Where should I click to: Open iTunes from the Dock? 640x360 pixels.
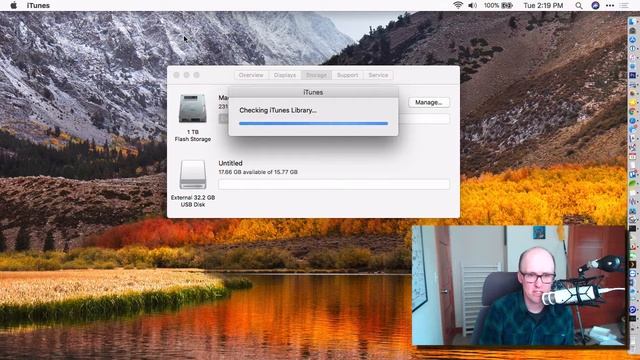(x=632, y=57)
